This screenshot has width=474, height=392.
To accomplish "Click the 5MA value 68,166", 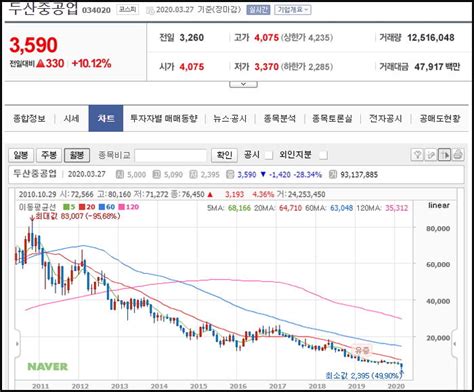I will click(x=239, y=208).
